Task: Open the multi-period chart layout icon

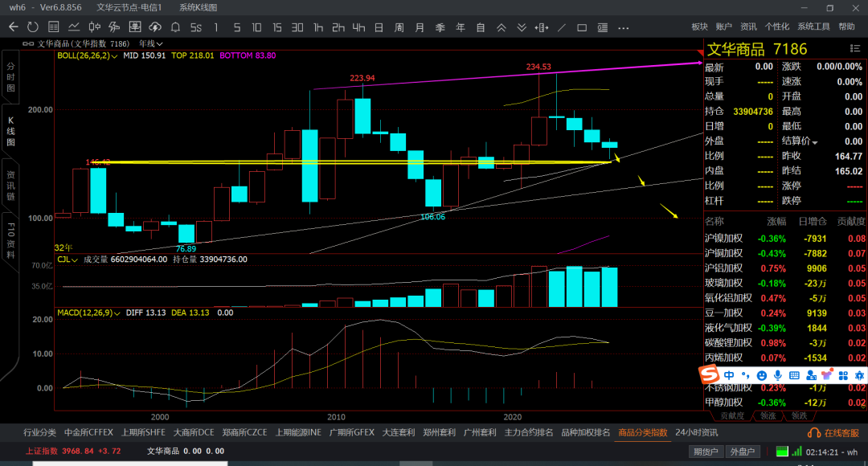Action: pyautogui.click(x=134, y=27)
